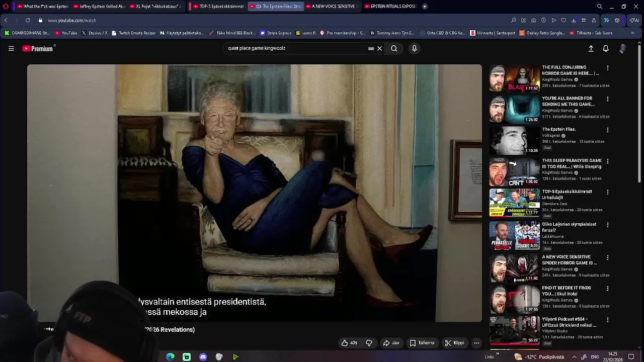Open options for FIND IT BEFORE IT FINDS YOU
The width and height of the screenshot is (644, 362).
(607, 288)
